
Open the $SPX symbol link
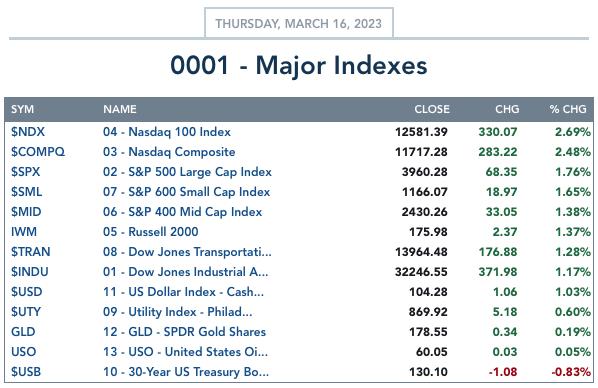coord(26,172)
